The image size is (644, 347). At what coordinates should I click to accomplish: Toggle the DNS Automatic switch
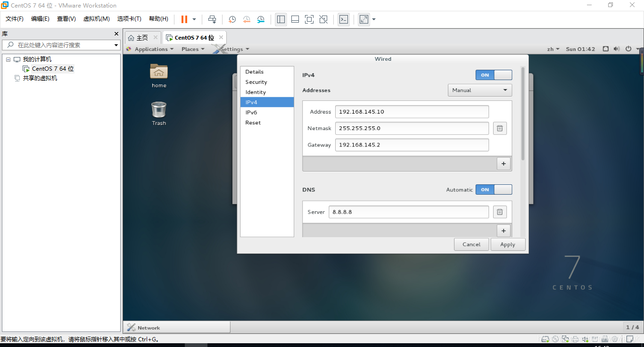coord(494,190)
